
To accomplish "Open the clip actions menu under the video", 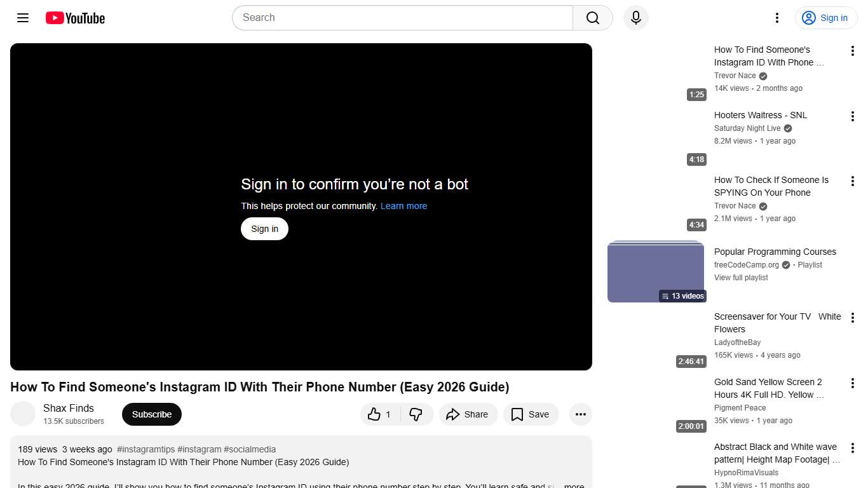I will click(580, 414).
